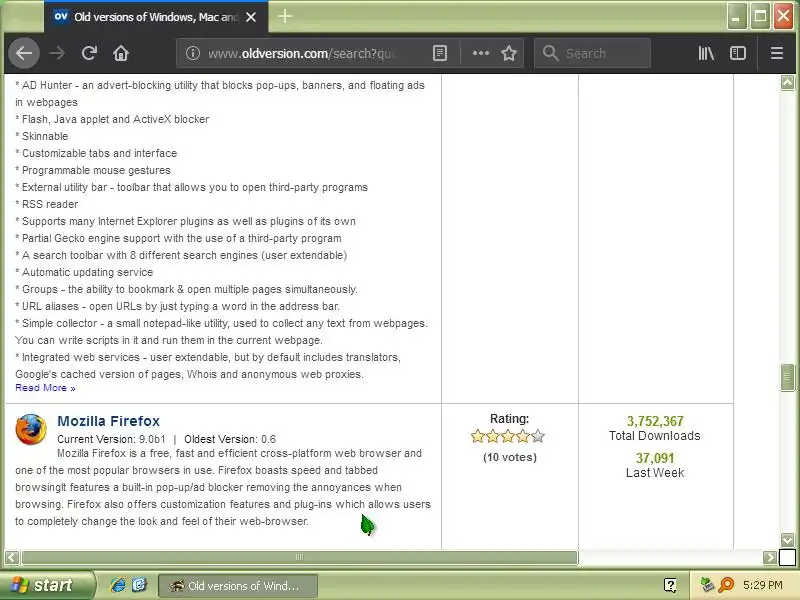Click the magnifier tray icon
800x600 pixels.
pyautogui.click(x=726, y=585)
